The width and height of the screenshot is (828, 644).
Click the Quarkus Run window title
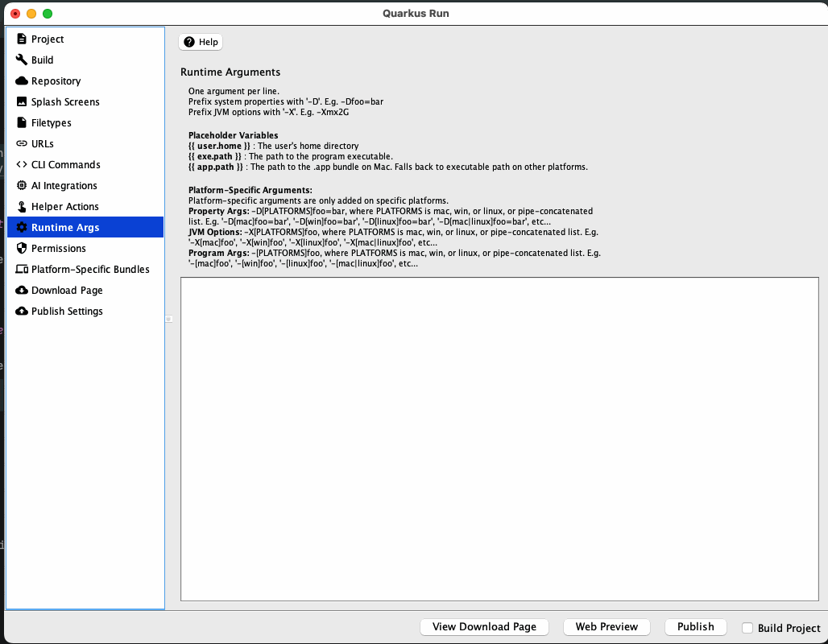coord(416,13)
